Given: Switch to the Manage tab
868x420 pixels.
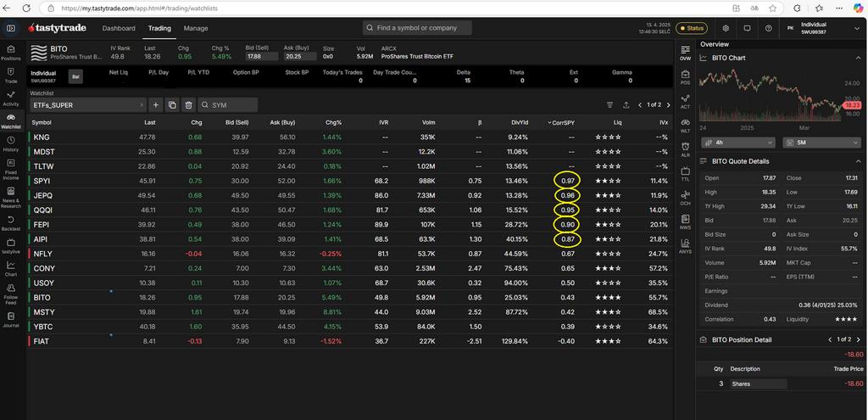Looking at the screenshot, I should pos(196,28).
